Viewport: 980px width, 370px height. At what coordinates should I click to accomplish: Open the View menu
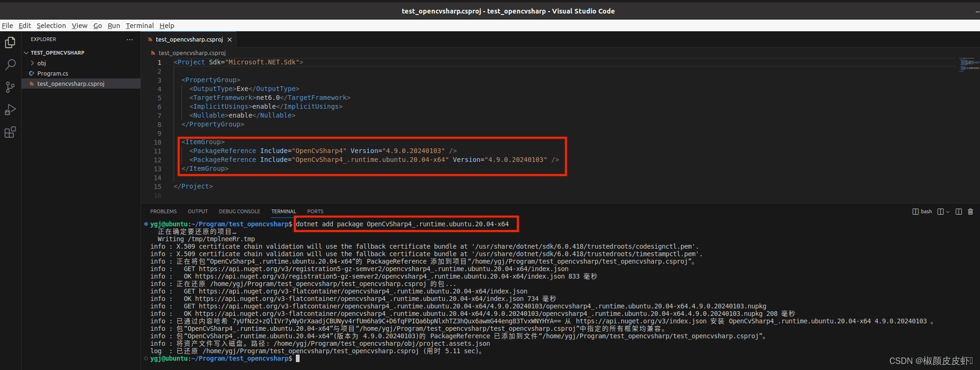[79, 26]
